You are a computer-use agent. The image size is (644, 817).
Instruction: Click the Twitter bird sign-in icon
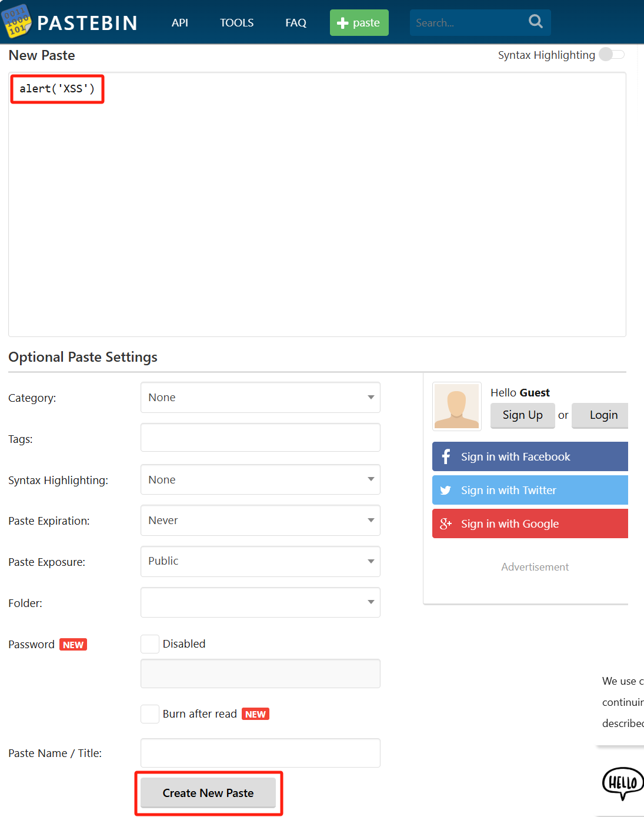click(446, 491)
